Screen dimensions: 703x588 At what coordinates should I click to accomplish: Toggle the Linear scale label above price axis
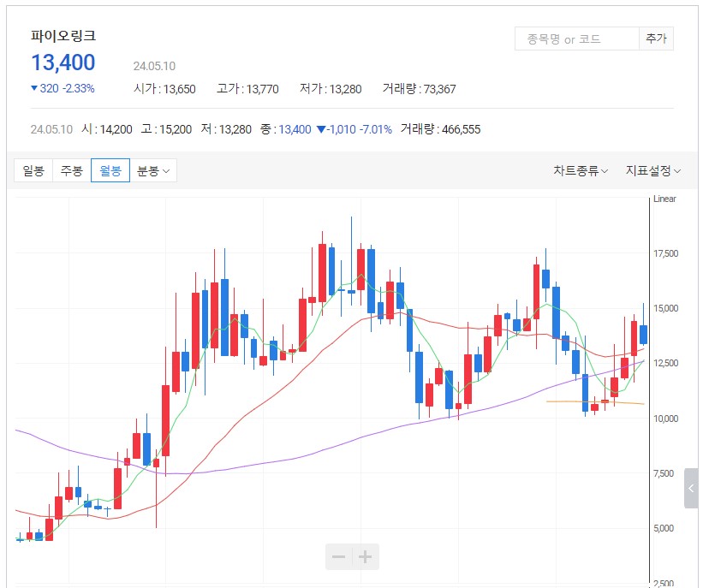coord(664,199)
